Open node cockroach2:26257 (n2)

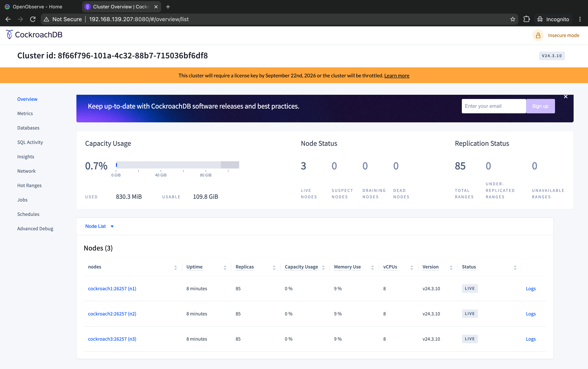(x=112, y=314)
